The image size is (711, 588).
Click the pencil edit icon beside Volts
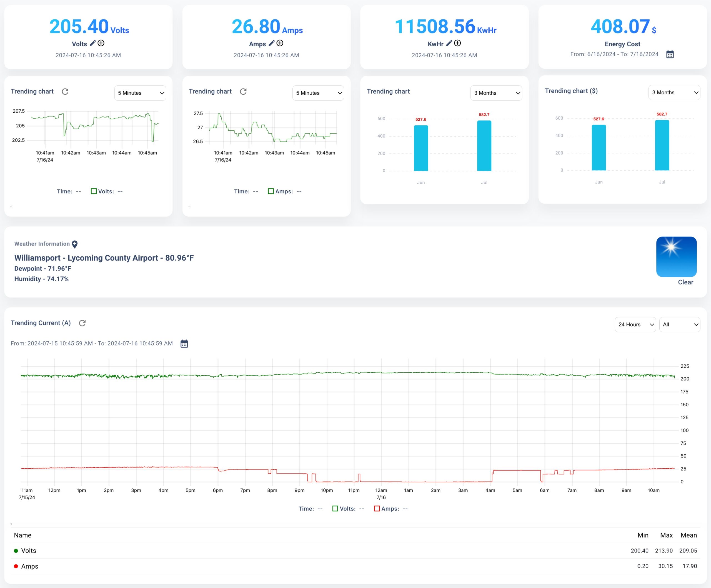click(x=92, y=43)
